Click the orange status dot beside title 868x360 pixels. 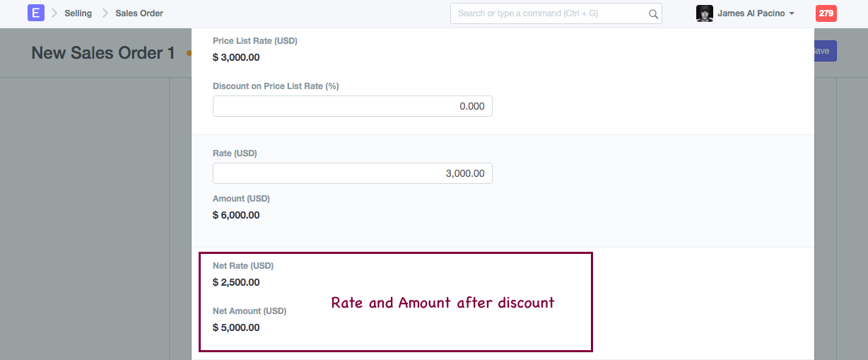tap(189, 53)
